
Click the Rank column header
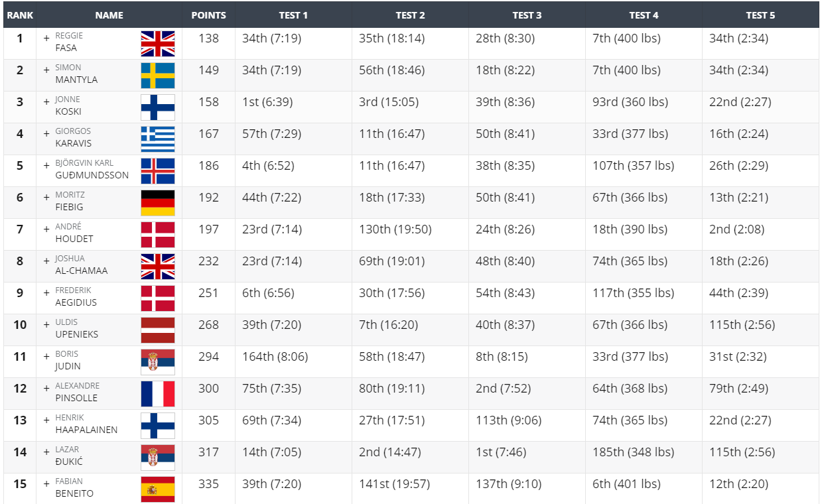coord(20,15)
